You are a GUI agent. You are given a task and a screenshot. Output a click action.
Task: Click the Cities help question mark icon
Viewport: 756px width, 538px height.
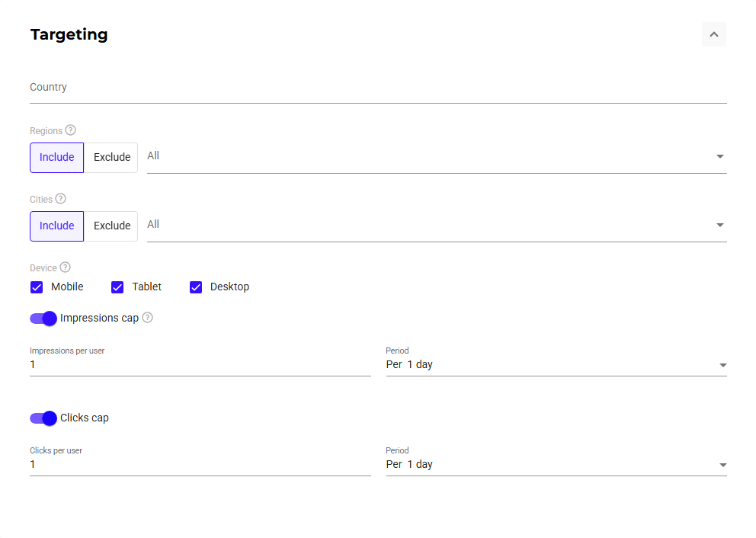pos(61,199)
